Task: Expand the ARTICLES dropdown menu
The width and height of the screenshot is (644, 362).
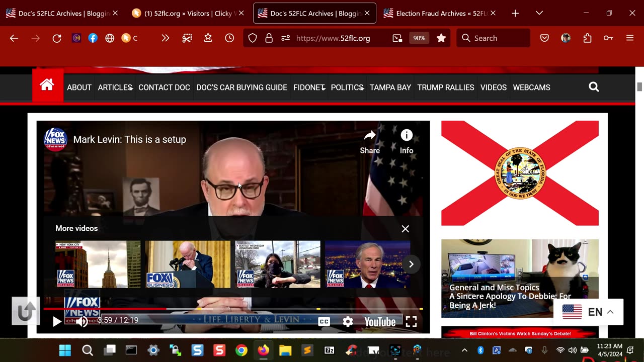Action: point(115,87)
